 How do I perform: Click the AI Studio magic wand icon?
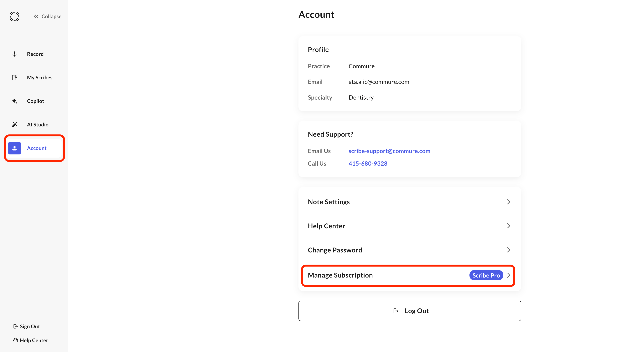coord(15,124)
